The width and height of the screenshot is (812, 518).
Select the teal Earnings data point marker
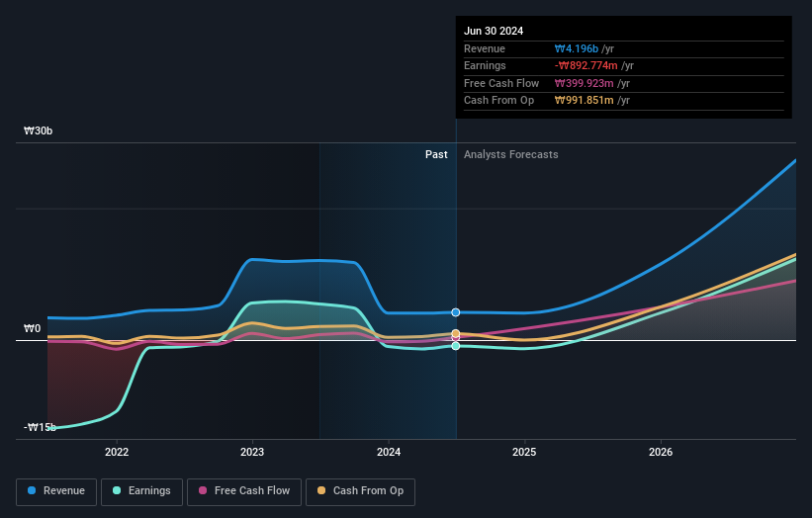point(456,346)
